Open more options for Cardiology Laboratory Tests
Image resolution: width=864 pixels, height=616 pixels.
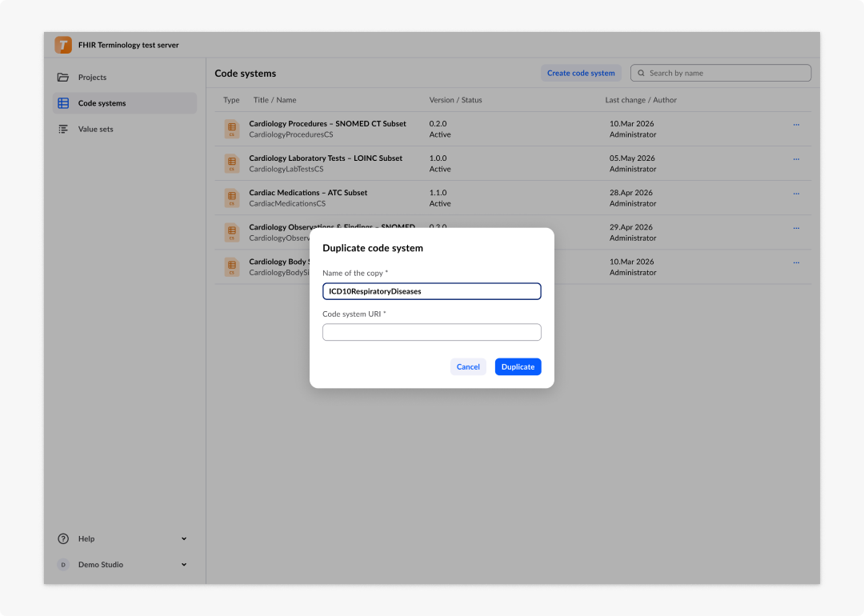[796, 159]
